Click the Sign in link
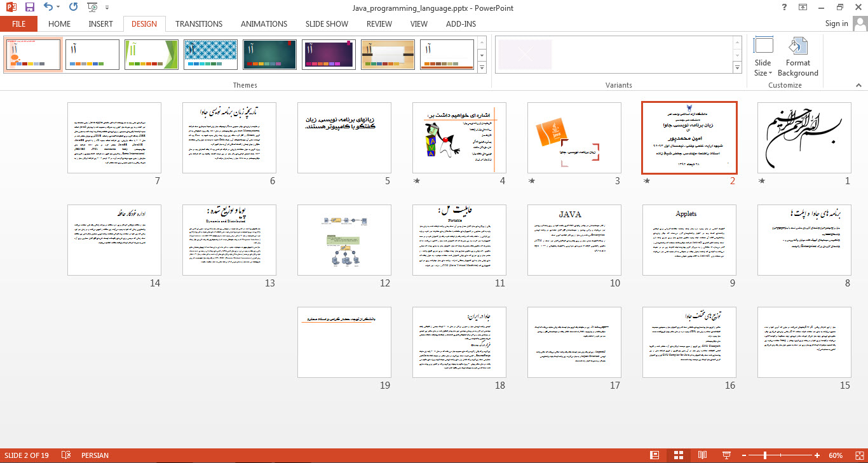The height and width of the screenshot is (463, 868). point(836,23)
